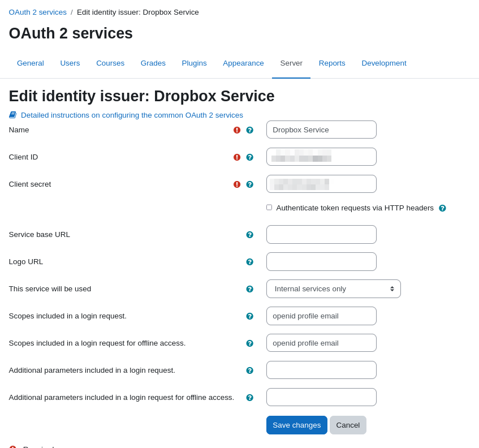
Task: Open OAuth 2 services breadcrumb link
Action: pyautogui.click(x=37, y=12)
